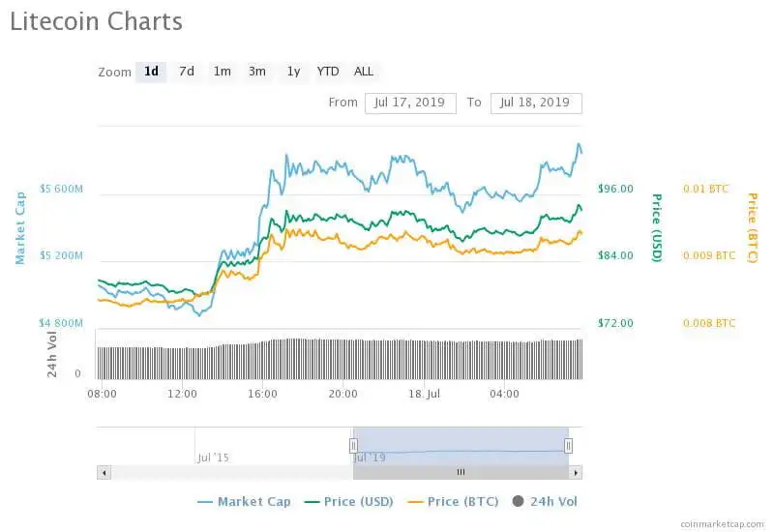Click the To date field
The image size is (774, 532).
[536, 103]
